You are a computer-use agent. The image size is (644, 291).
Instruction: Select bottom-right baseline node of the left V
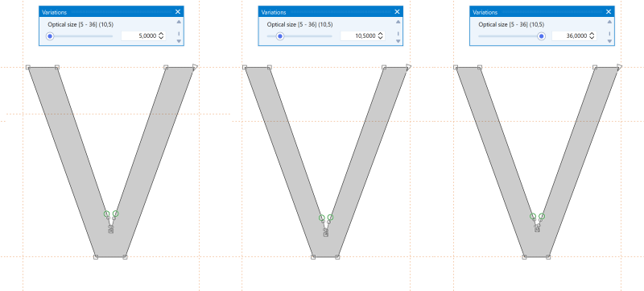[125, 257]
